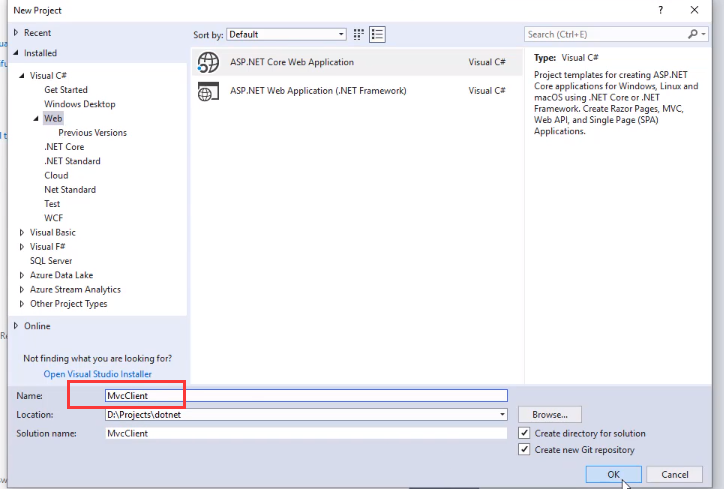The image size is (724, 489).
Task: Select the .NET Standard category
Action: coord(72,161)
